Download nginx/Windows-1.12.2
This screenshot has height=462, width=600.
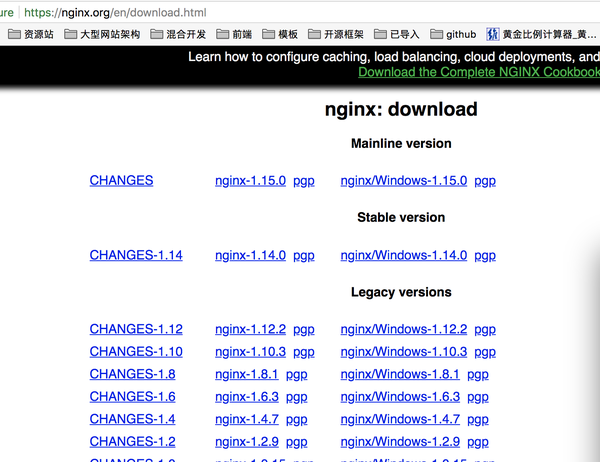point(404,329)
